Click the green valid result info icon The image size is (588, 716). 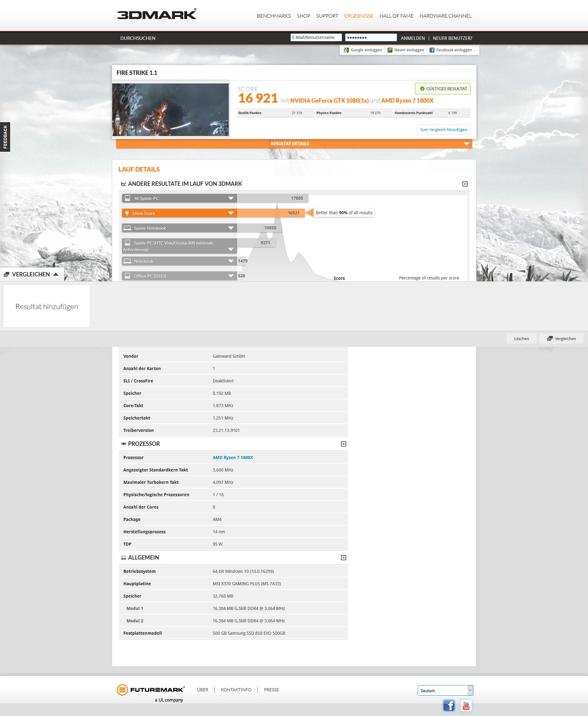tap(422, 89)
